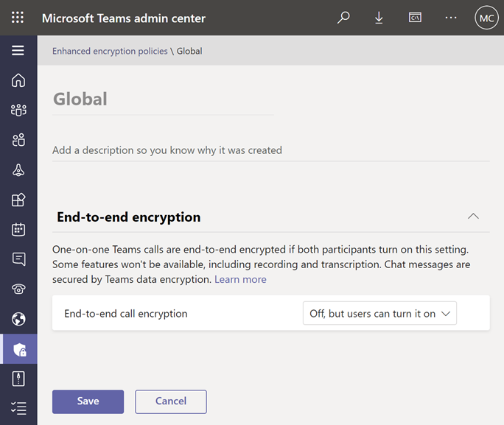Click Microsoft Teams admin center title

point(124,18)
